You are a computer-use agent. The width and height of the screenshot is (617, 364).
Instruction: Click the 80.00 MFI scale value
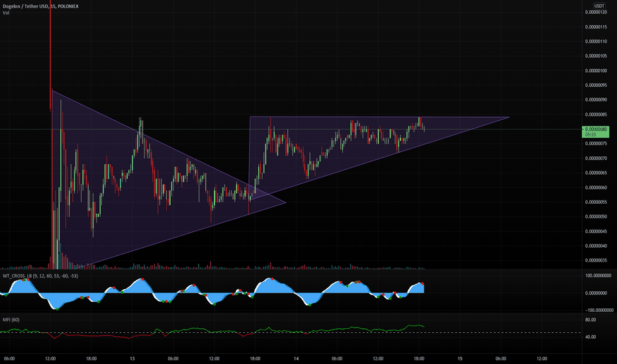(x=591, y=320)
